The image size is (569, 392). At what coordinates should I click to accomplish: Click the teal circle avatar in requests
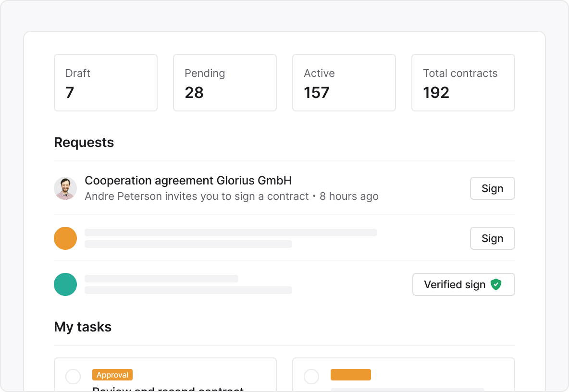click(65, 284)
